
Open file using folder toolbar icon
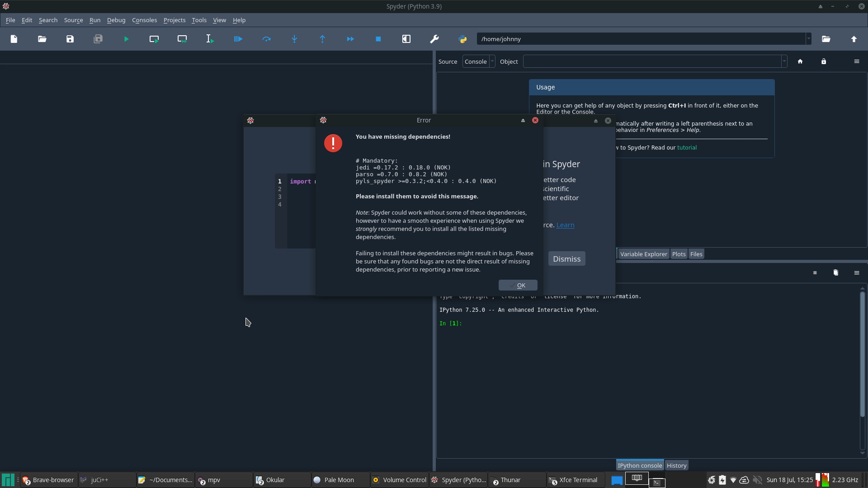coord(42,39)
